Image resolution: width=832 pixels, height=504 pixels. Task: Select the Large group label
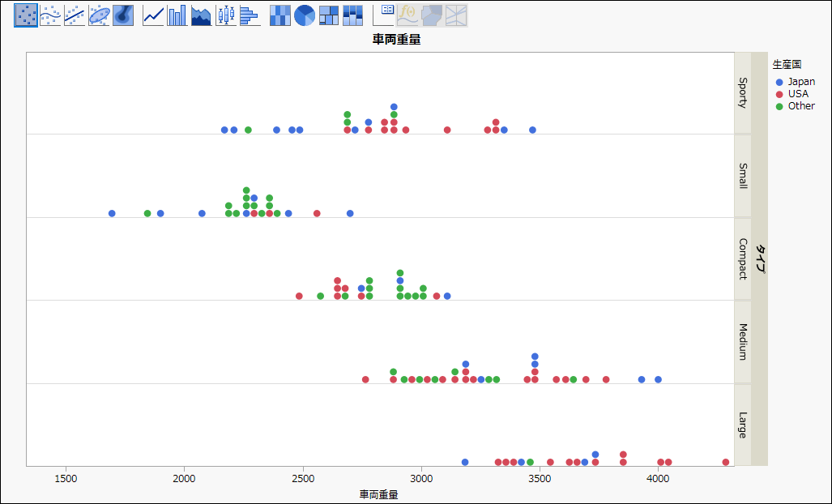[x=743, y=425]
